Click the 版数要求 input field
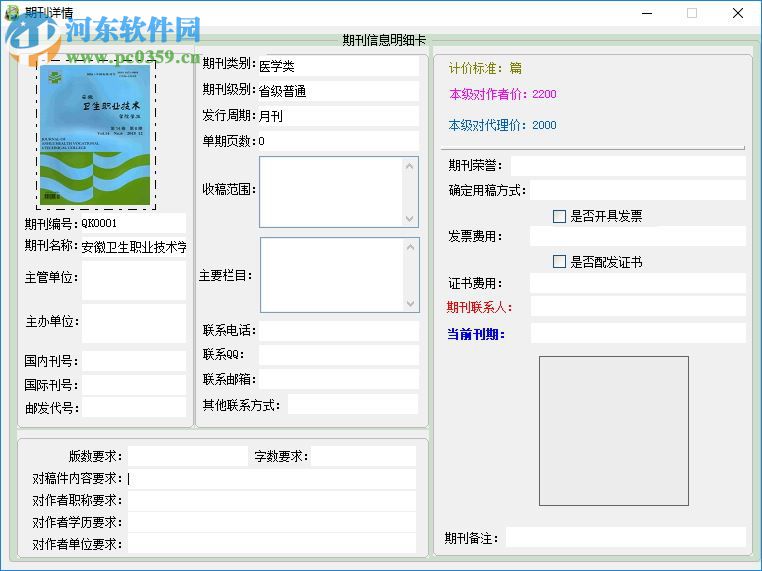 pos(188,456)
